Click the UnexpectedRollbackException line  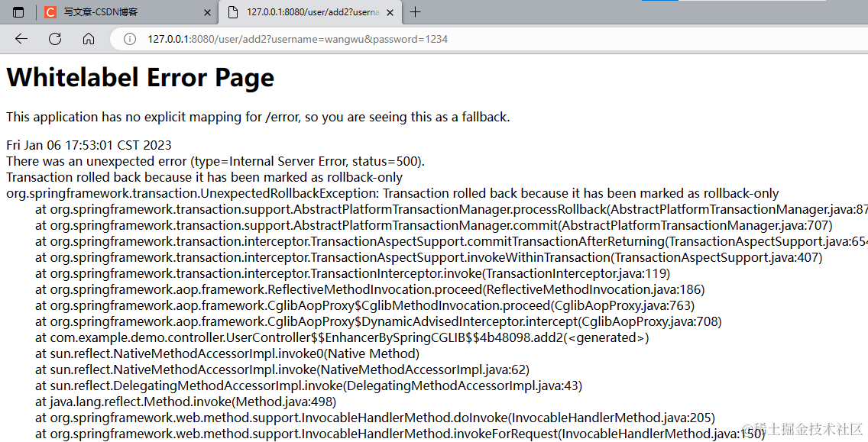coord(393,193)
